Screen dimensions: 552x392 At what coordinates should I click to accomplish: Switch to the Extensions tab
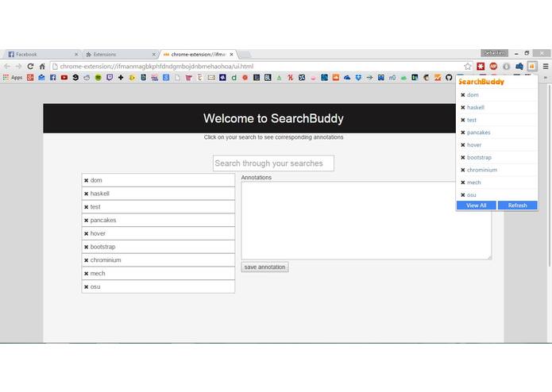(x=120, y=54)
